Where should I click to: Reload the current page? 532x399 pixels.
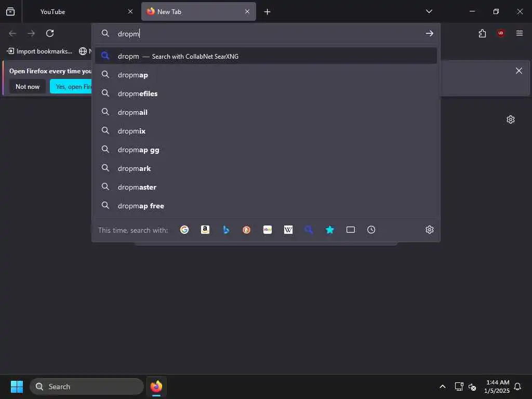pyautogui.click(x=50, y=33)
